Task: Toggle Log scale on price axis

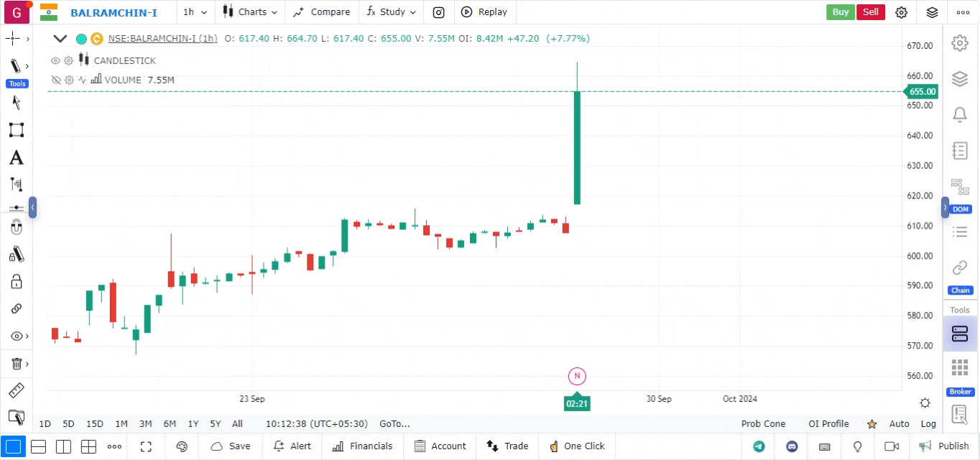Action: pyautogui.click(x=928, y=424)
